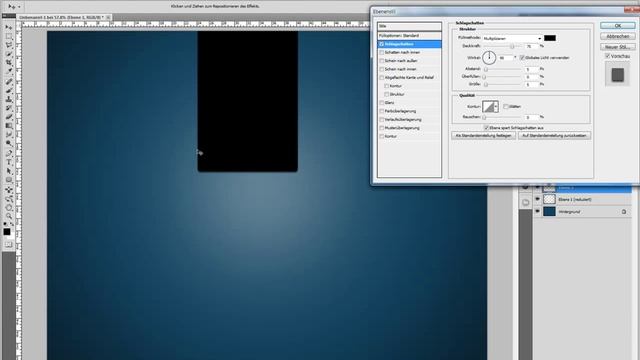Select the Zoom tool
Screen dimensions: 640x360
click(x=9, y=216)
